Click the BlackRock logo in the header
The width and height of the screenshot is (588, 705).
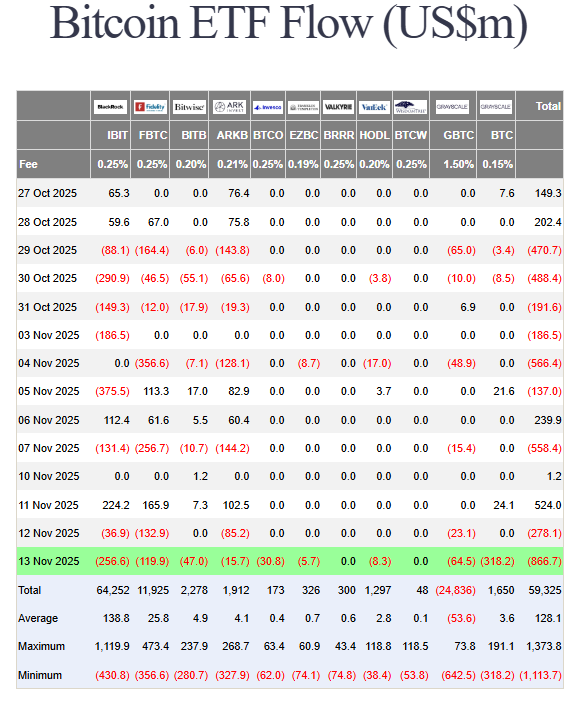coord(110,107)
